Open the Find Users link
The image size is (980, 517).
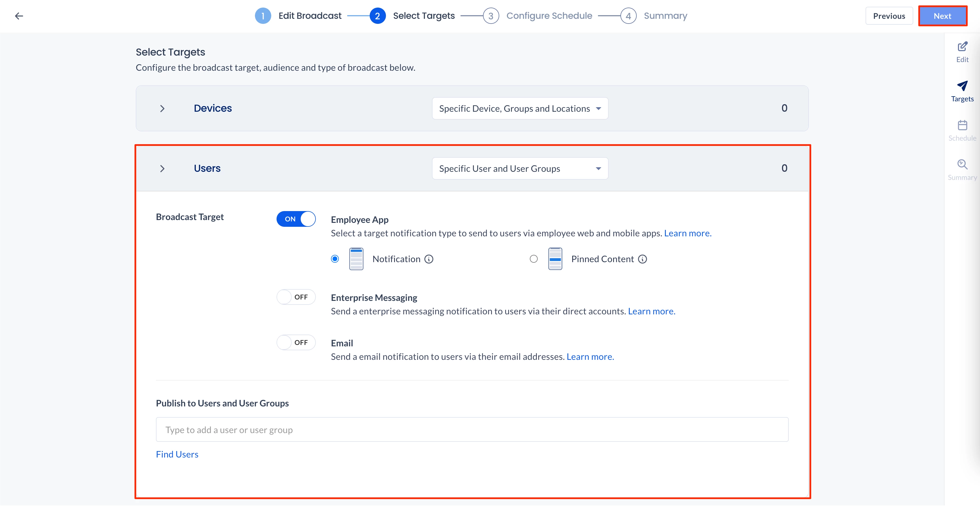(x=177, y=455)
